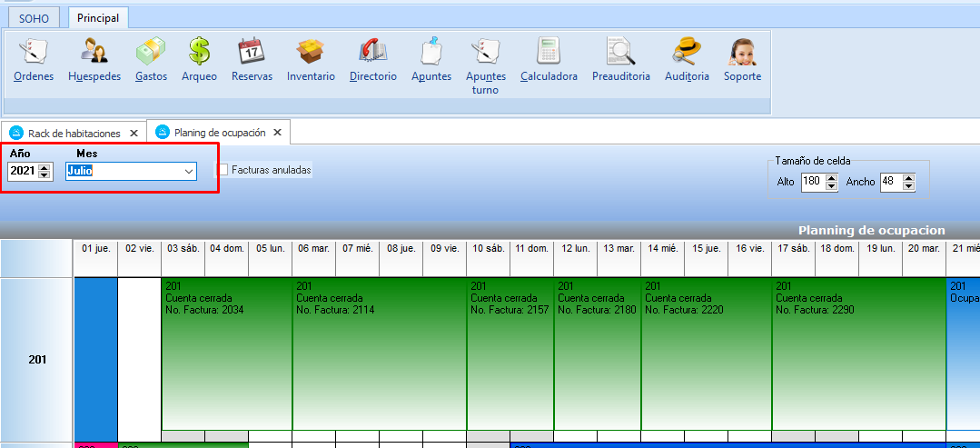
Task: Click the room 201 row header
Action: pos(36,360)
